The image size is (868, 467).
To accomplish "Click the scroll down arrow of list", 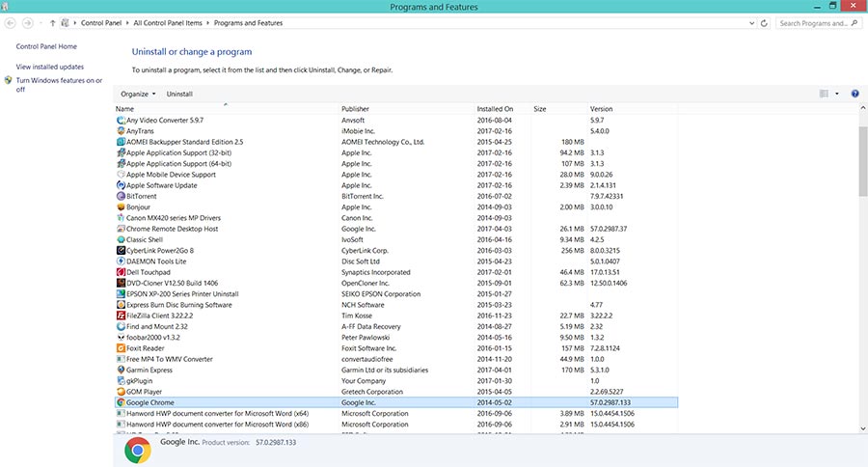I will click(863, 428).
